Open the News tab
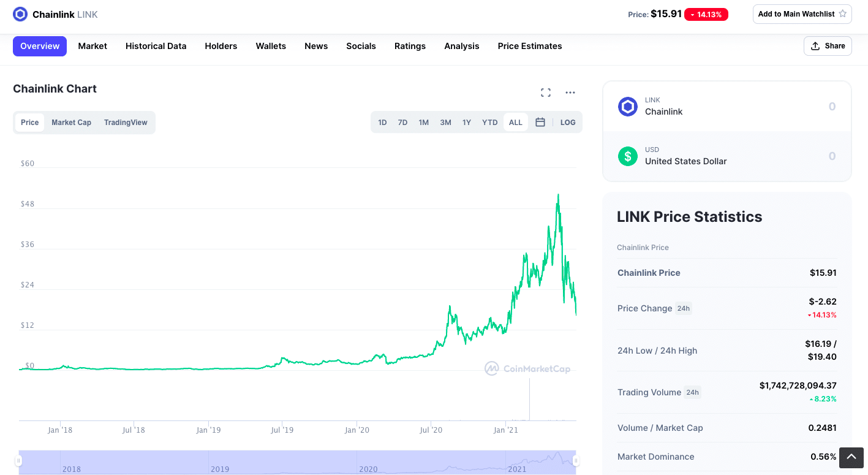The width and height of the screenshot is (868, 475). pos(316,46)
